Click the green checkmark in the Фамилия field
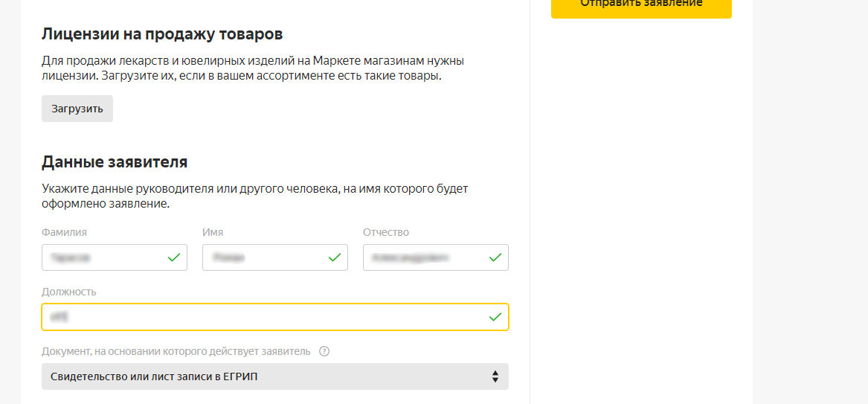Screen dimensions: 868x404 [x=173, y=257]
